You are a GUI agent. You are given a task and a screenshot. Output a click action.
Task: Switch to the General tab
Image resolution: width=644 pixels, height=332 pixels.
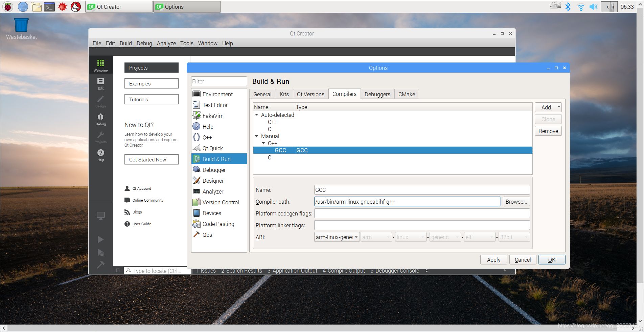[x=262, y=94]
